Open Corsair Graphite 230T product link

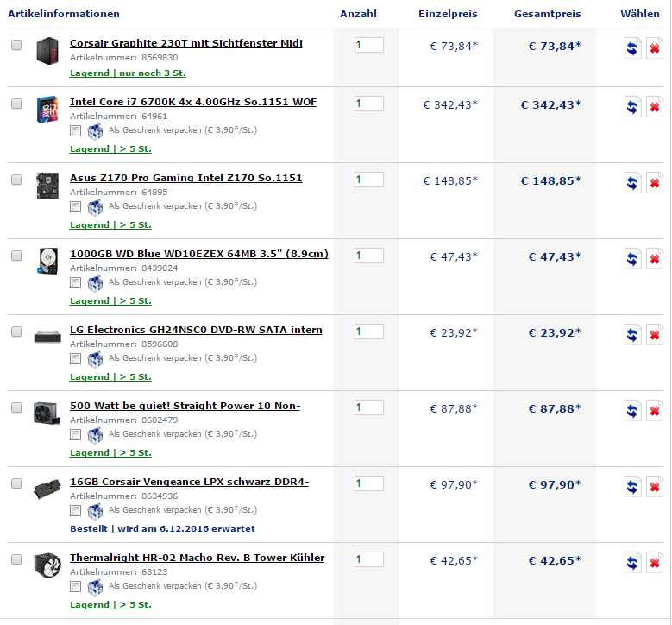(186, 43)
